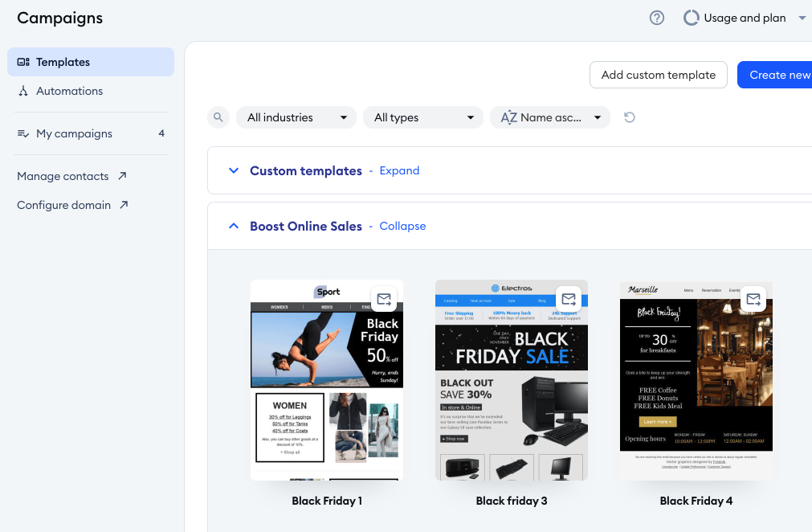Click send icon on Black Friday 1 template
The width and height of the screenshot is (812, 532).
pos(384,300)
